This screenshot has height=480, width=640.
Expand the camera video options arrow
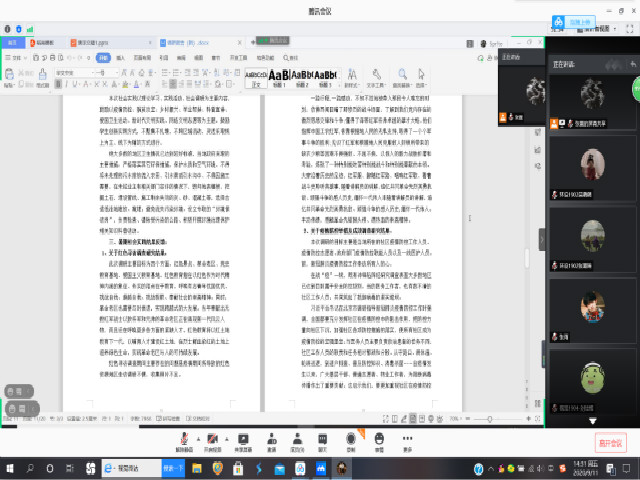click(x=227, y=439)
